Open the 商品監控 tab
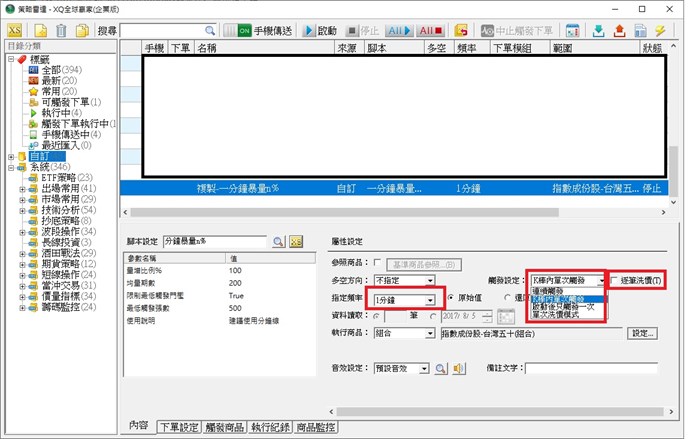The width and height of the screenshot is (690, 439). coord(317,427)
